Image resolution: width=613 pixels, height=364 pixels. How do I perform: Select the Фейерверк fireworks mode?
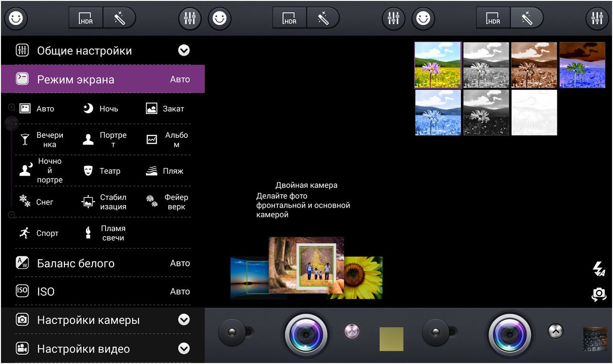[167, 202]
